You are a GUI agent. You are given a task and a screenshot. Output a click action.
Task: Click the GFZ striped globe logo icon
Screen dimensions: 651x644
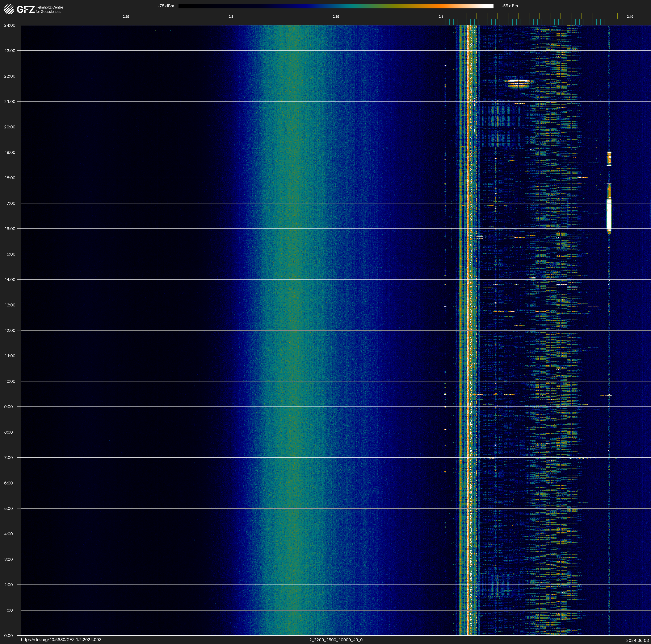(9, 9)
